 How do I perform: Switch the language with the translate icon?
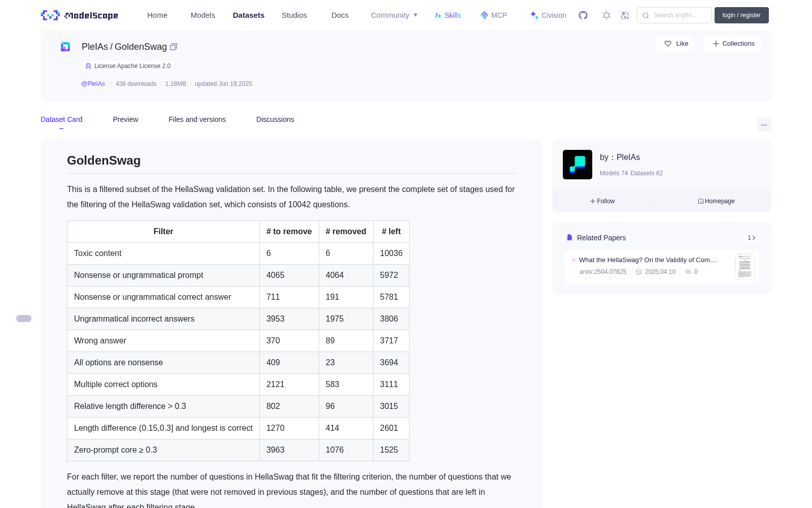(625, 15)
